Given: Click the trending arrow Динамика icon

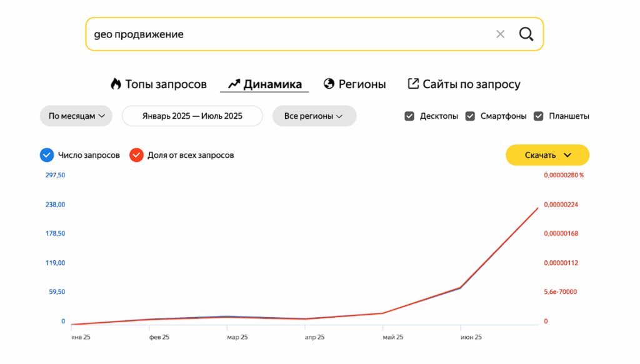Looking at the screenshot, I should pos(234,84).
